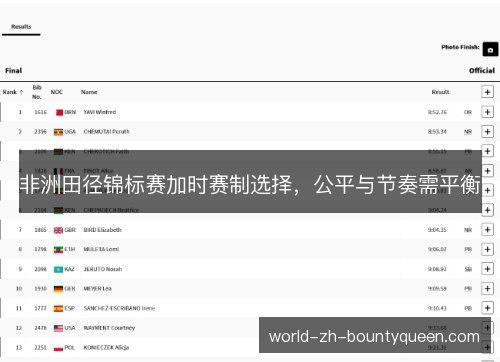Click the NOC column header
This screenshot has height=362, width=500.
coord(57,92)
